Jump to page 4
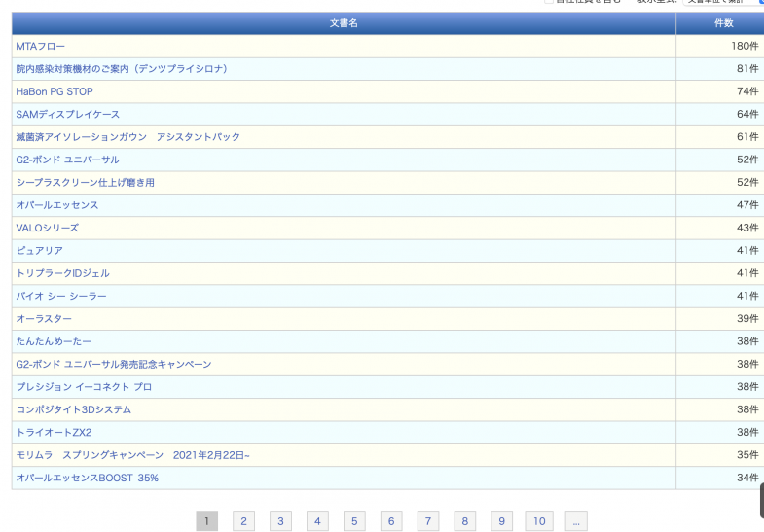764x532 pixels. click(317, 521)
